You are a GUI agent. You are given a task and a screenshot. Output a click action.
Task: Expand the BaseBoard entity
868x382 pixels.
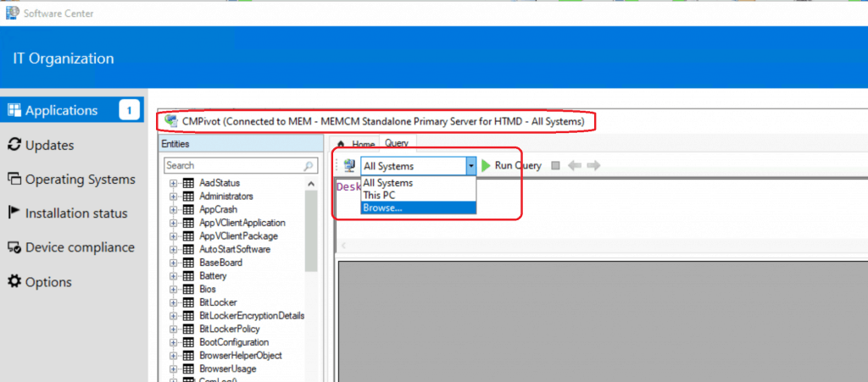[173, 263]
